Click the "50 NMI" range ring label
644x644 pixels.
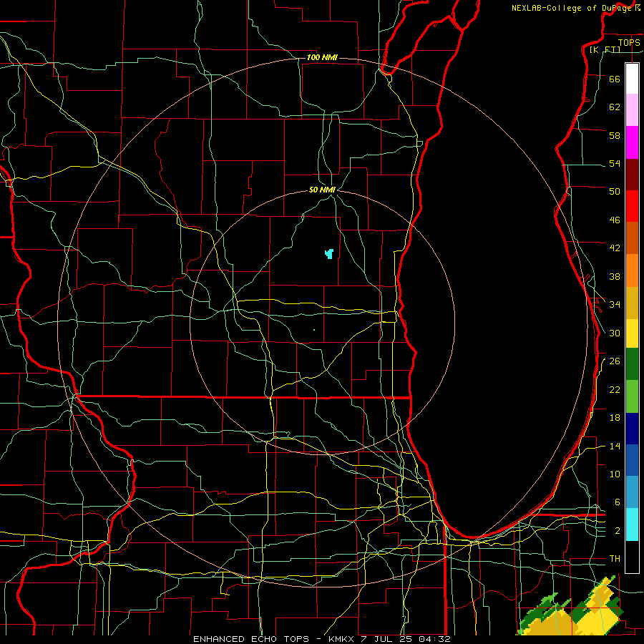pyautogui.click(x=322, y=190)
